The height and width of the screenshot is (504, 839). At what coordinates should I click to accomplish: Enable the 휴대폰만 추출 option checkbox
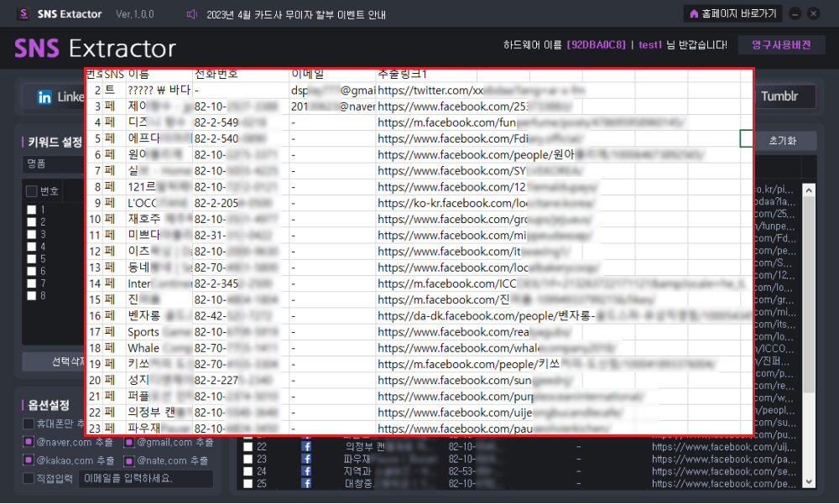click(x=29, y=423)
